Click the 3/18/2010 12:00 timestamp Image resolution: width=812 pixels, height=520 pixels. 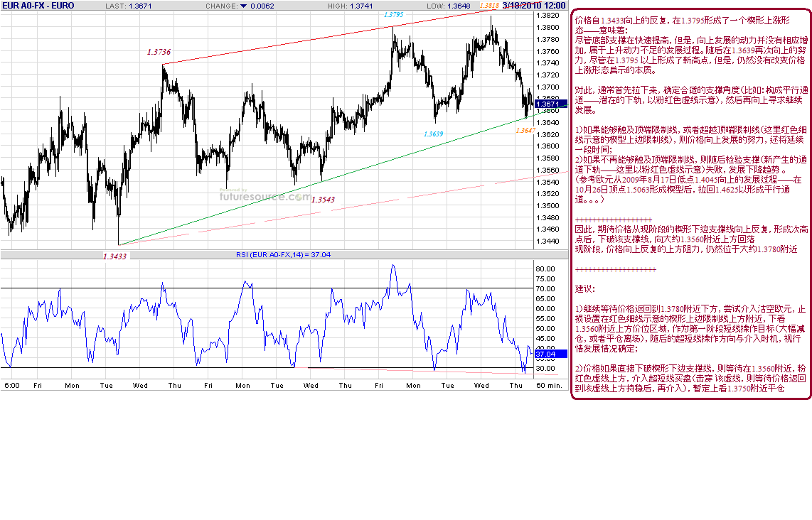coord(534,6)
